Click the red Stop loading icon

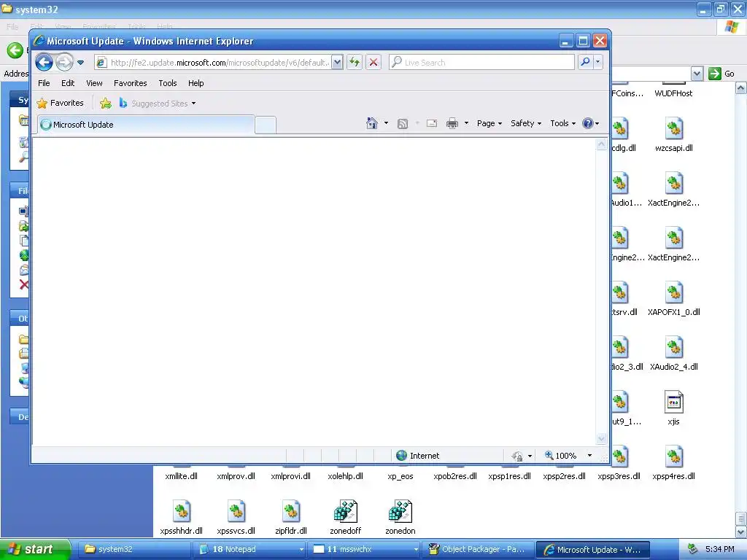373,63
